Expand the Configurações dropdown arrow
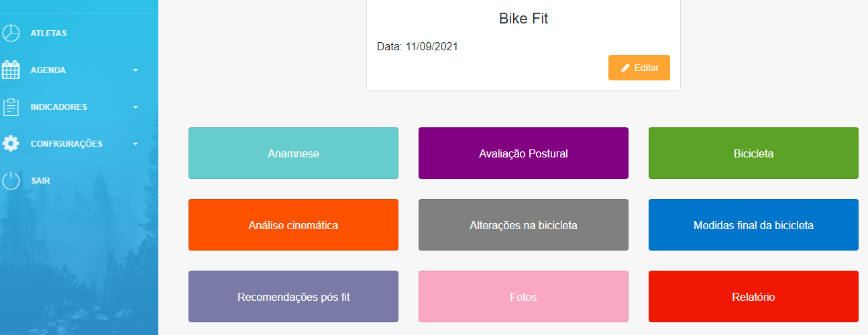 pos(135,144)
